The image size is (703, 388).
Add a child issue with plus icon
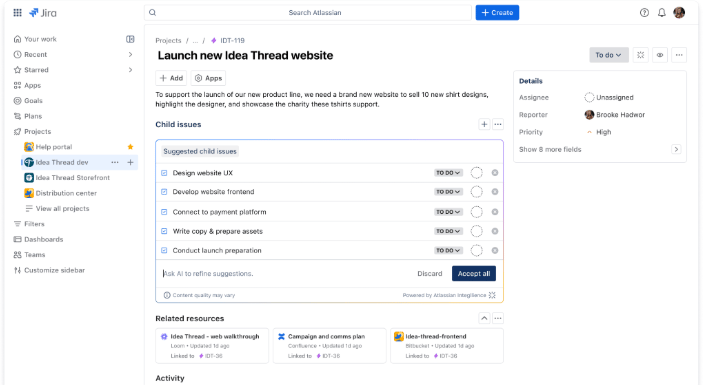tap(484, 124)
